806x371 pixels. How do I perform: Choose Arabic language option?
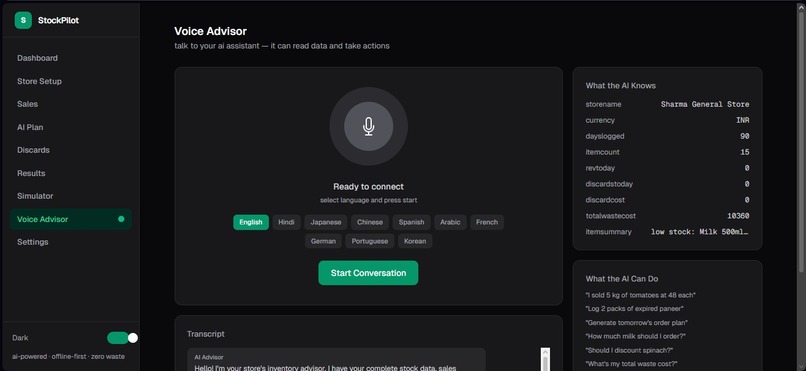point(450,222)
